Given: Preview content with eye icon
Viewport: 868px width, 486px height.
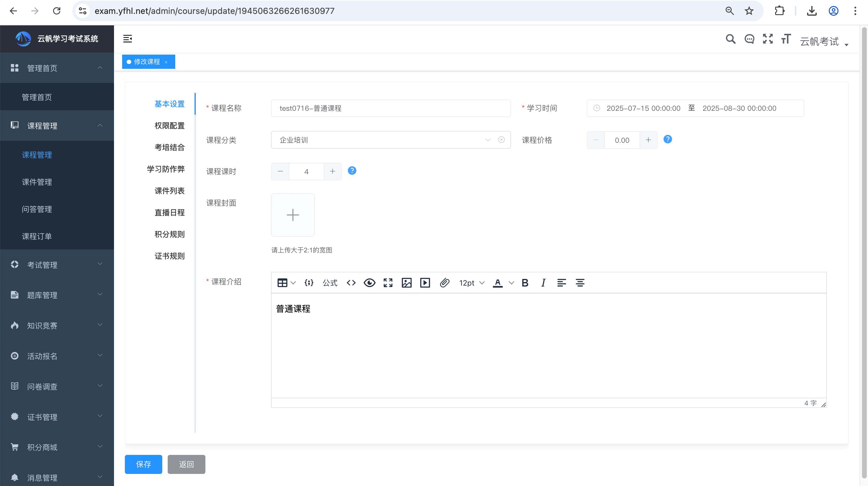Looking at the screenshot, I should point(370,283).
